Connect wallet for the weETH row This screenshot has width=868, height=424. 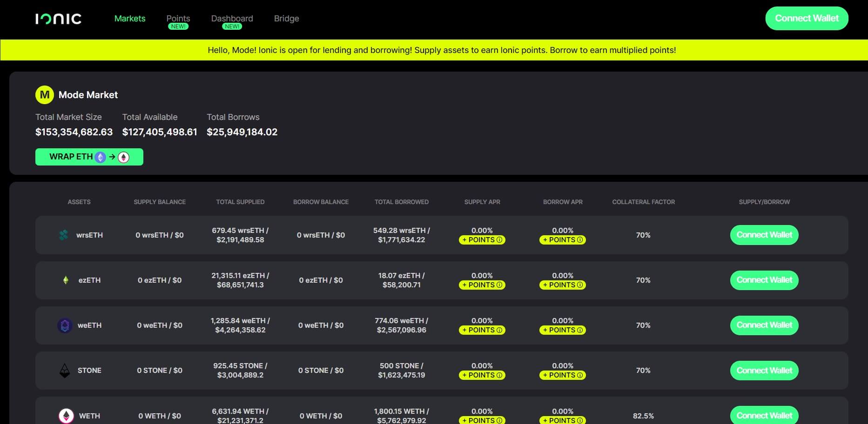click(764, 325)
